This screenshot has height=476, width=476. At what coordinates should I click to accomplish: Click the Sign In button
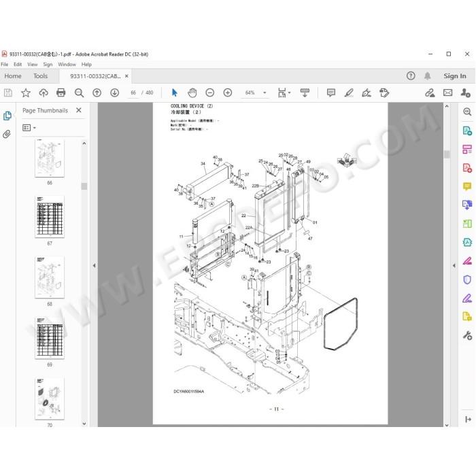pos(454,76)
